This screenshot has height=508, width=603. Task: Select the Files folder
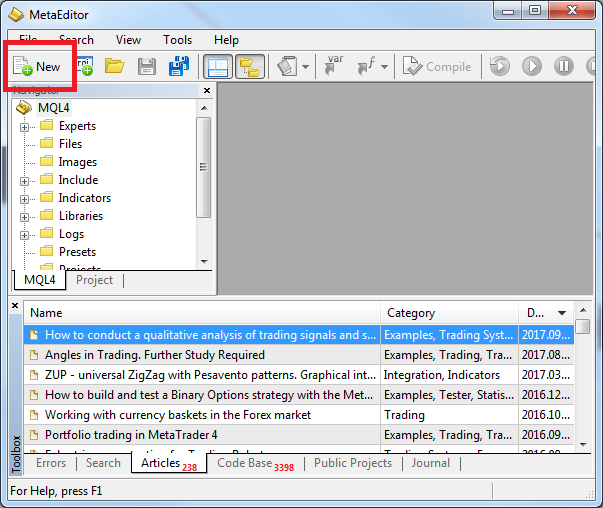coord(70,144)
